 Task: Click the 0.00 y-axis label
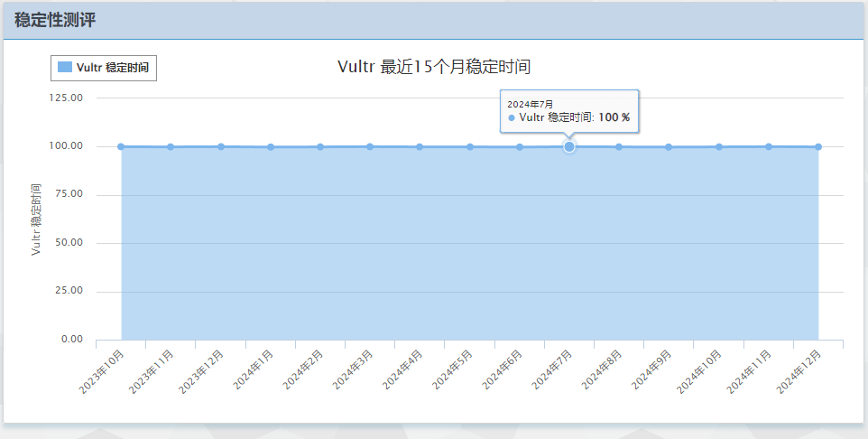pyautogui.click(x=72, y=340)
